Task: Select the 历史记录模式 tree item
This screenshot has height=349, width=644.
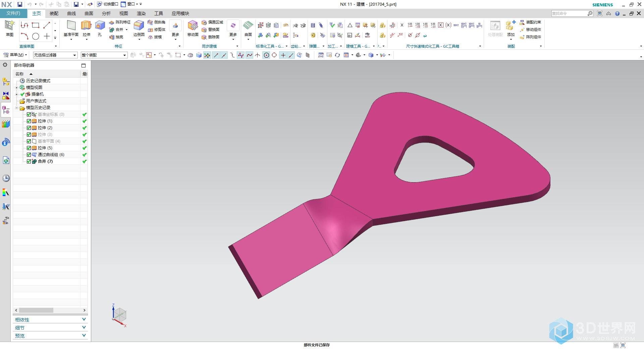Action: tap(38, 81)
